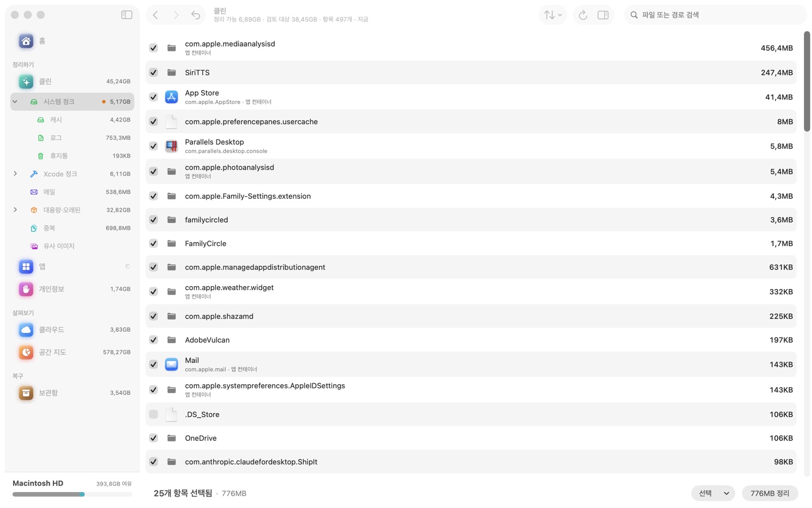Open the 클라우드 cloud icon

click(x=26, y=330)
